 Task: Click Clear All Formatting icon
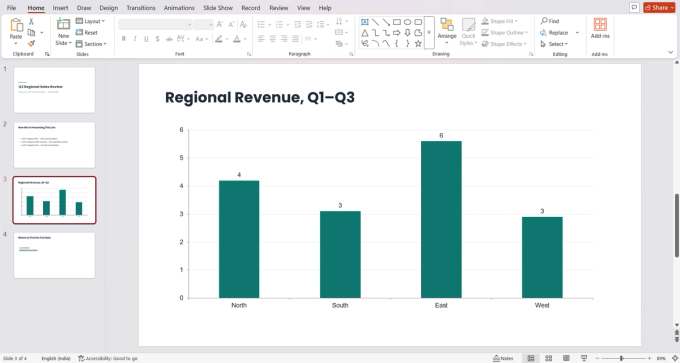click(x=243, y=24)
